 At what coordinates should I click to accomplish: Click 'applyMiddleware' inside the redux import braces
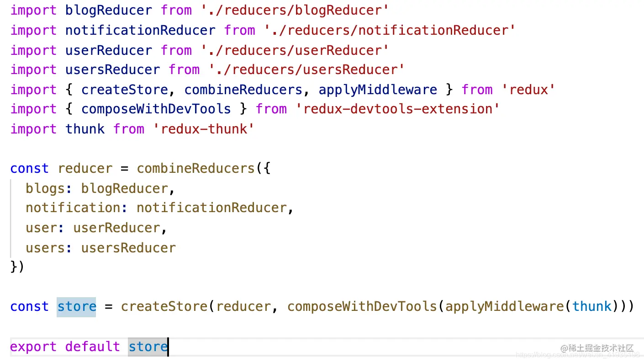pyautogui.click(x=378, y=90)
